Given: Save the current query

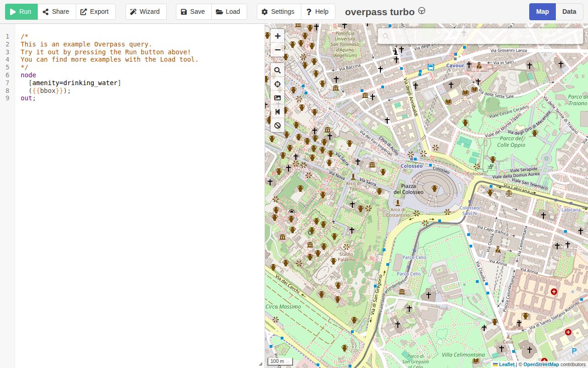Looking at the screenshot, I should pyautogui.click(x=193, y=11).
